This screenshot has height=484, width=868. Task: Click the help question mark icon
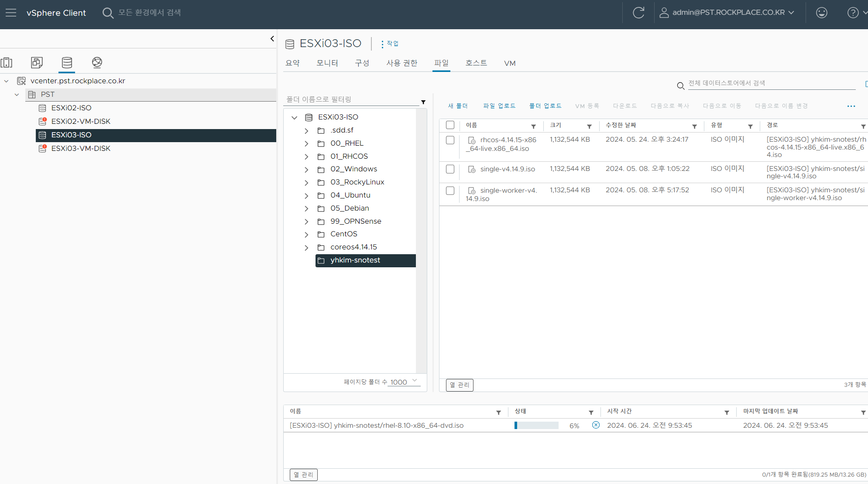(x=853, y=13)
